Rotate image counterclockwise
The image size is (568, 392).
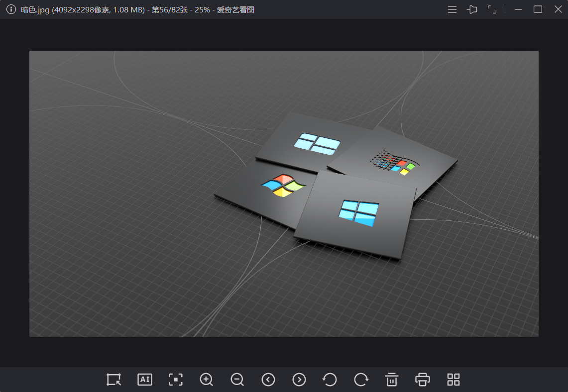[330, 380]
